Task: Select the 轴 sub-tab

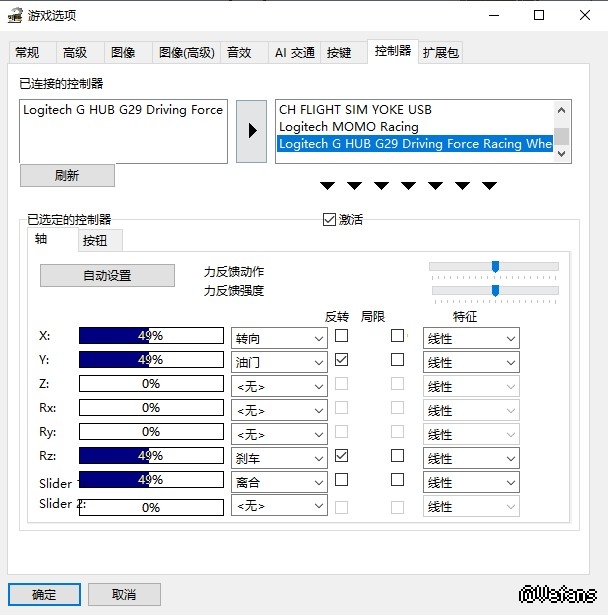Action: pyautogui.click(x=53, y=239)
